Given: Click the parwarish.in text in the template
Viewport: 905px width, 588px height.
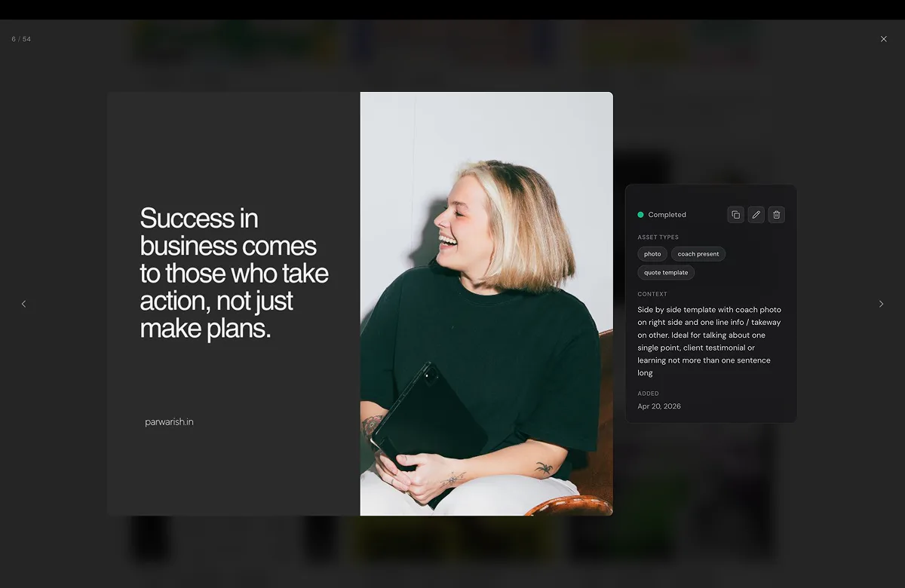Looking at the screenshot, I should click(x=169, y=422).
